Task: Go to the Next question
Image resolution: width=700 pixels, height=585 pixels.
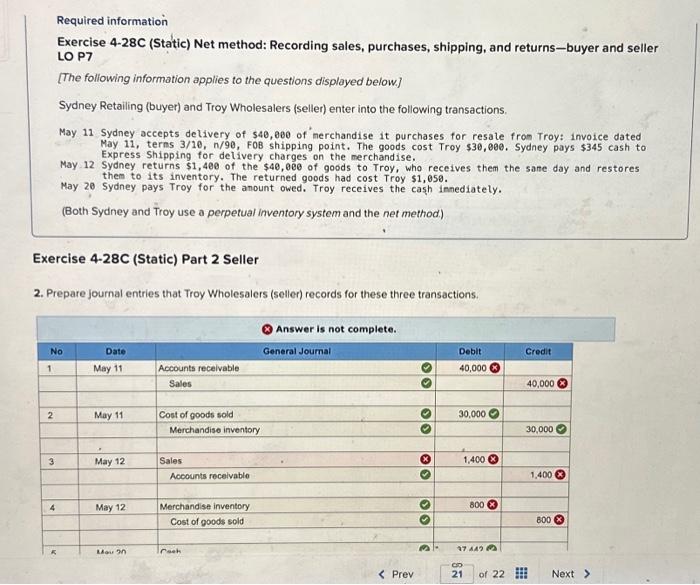Action: 571,573
